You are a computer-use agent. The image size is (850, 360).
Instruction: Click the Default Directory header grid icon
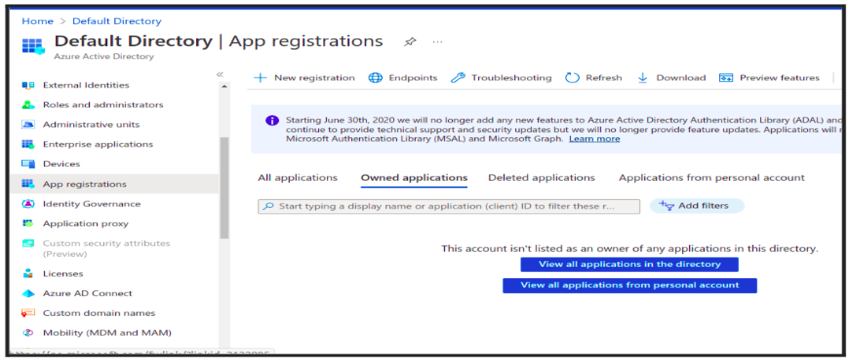pyautogui.click(x=33, y=46)
